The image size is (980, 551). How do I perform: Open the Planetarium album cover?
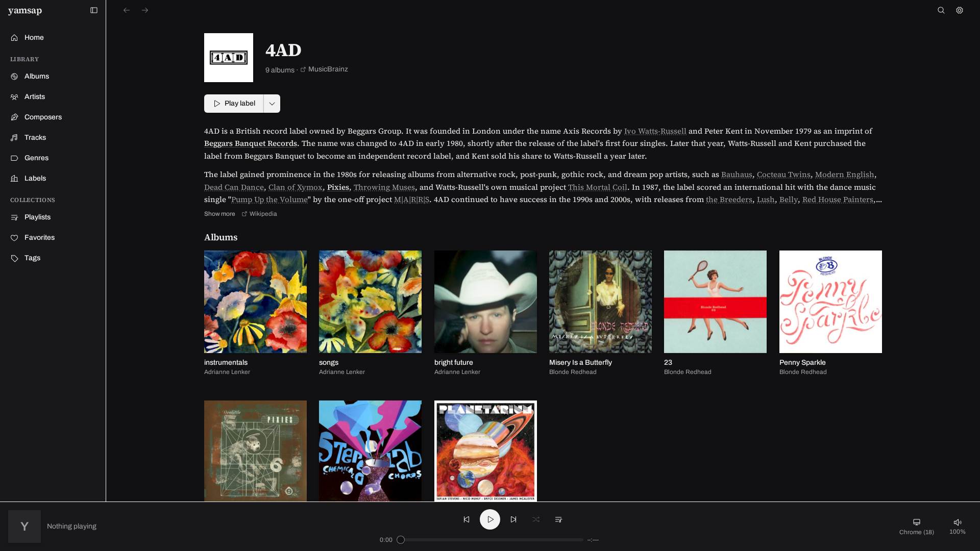pyautogui.click(x=485, y=451)
